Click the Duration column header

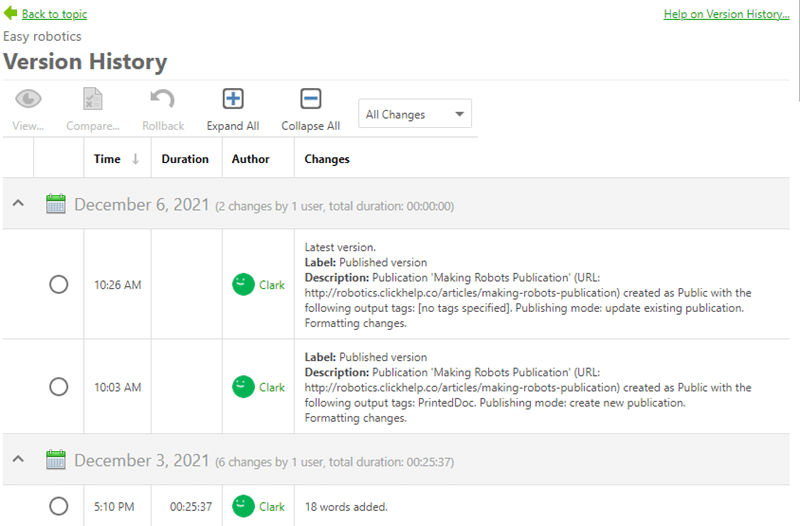(x=185, y=159)
